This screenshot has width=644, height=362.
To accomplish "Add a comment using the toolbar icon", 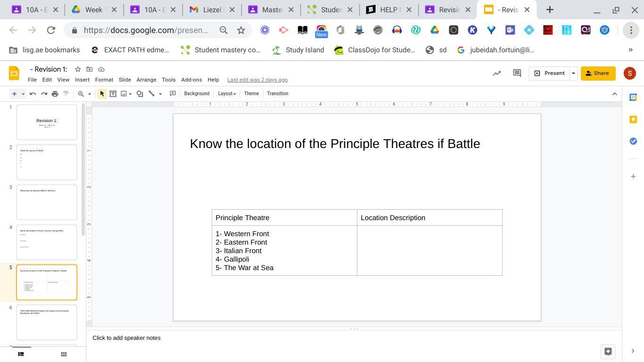I will click(173, 94).
